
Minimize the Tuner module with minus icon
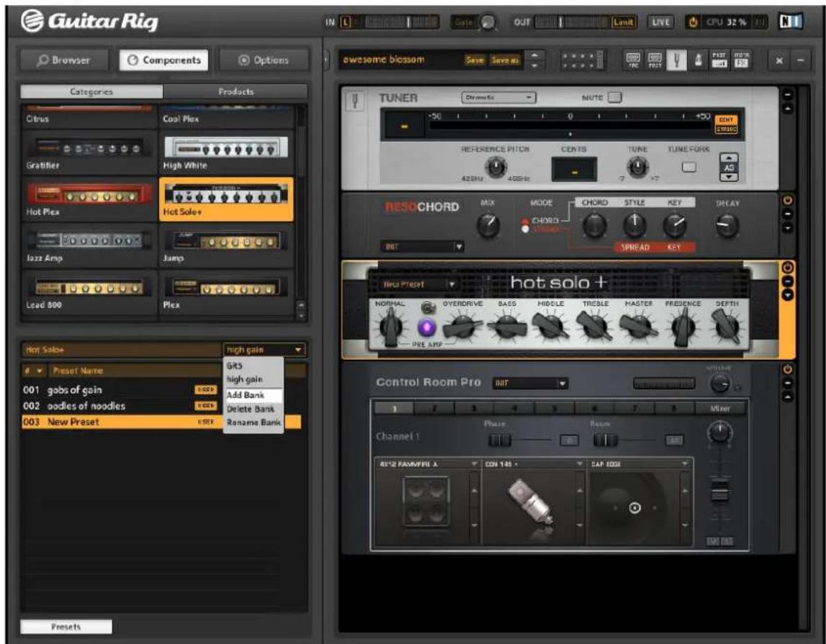click(788, 95)
